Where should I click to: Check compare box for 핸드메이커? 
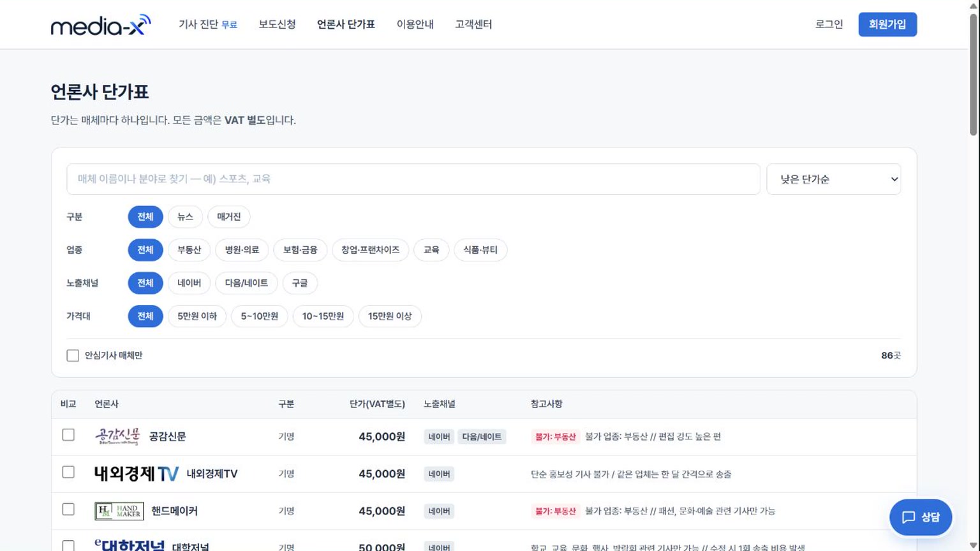click(x=68, y=509)
